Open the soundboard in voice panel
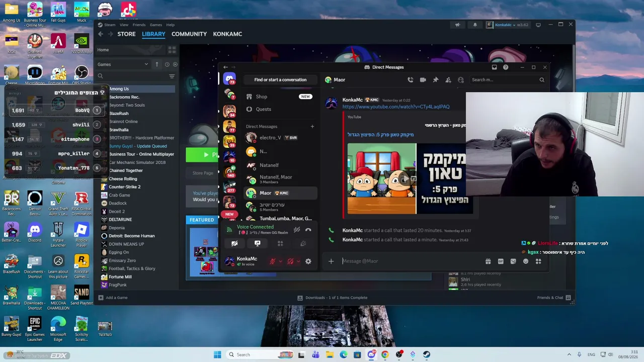644x362 pixels. [x=303, y=243]
